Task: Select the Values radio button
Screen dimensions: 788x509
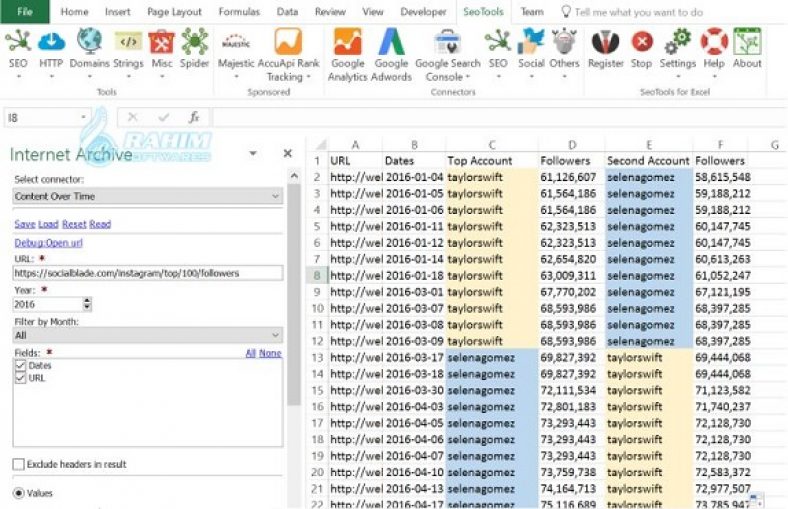Action: [x=19, y=493]
